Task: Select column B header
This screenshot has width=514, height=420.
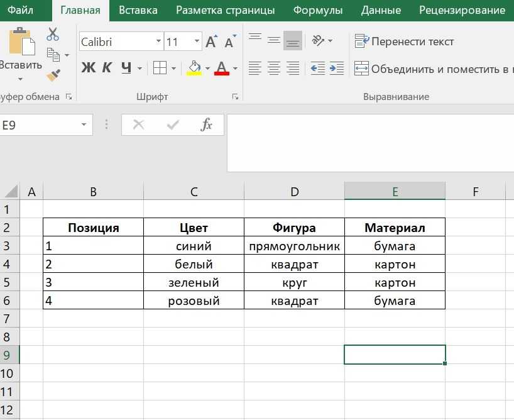Action: (x=94, y=191)
